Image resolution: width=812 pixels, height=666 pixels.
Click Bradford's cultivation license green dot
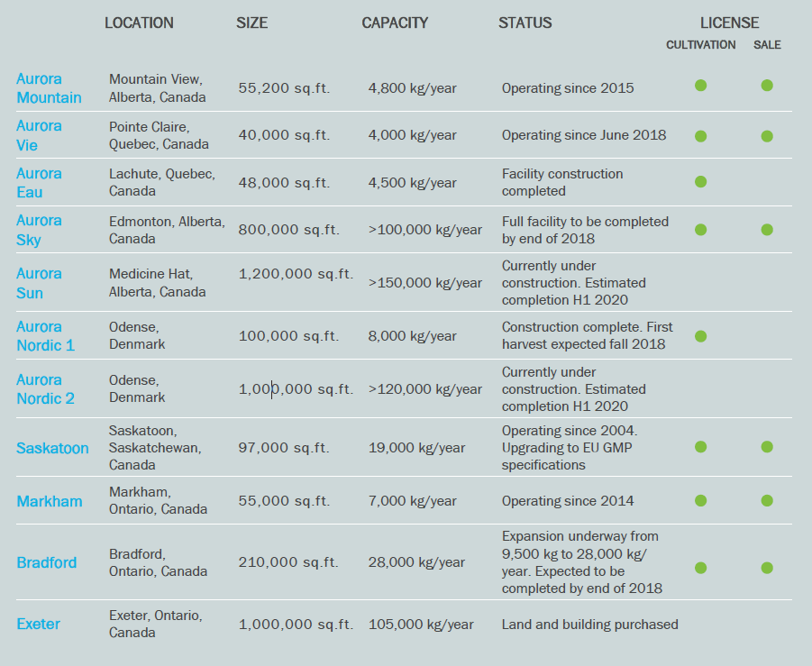click(x=700, y=568)
